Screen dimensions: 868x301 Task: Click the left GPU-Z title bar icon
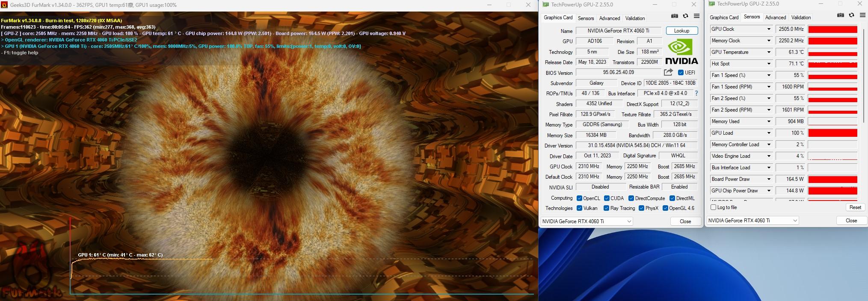[545, 5]
